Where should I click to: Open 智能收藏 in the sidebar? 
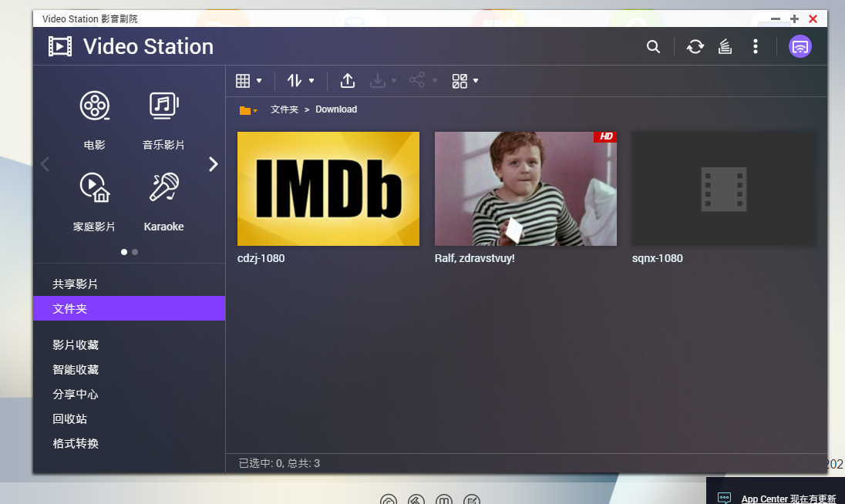129,369
